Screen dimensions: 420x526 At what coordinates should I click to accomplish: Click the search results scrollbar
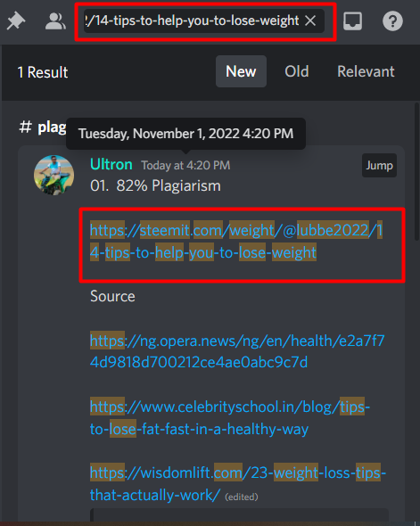pos(416,172)
